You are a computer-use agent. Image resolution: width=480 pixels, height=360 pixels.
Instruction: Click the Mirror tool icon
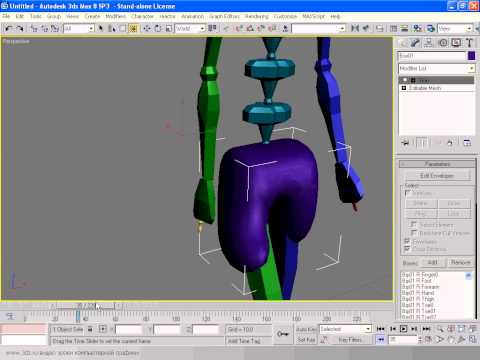click(355, 29)
